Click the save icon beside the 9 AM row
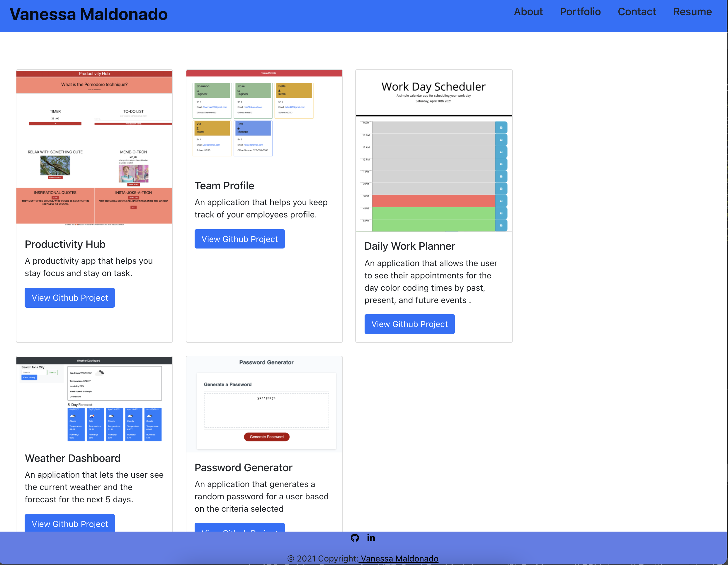The width and height of the screenshot is (728, 565). click(501, 127)
